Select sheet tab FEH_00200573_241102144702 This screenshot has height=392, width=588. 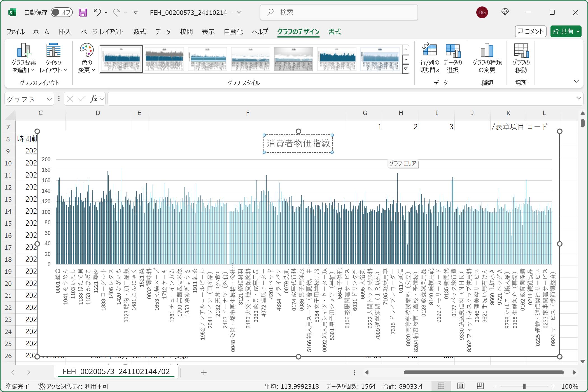[116, 372]
